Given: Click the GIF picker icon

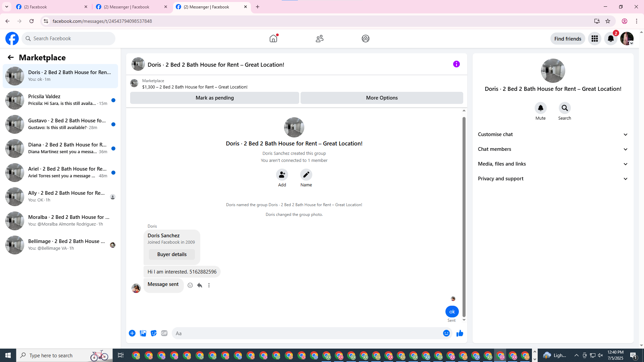Looking at the screenshot, I should (x=164, y=333).
